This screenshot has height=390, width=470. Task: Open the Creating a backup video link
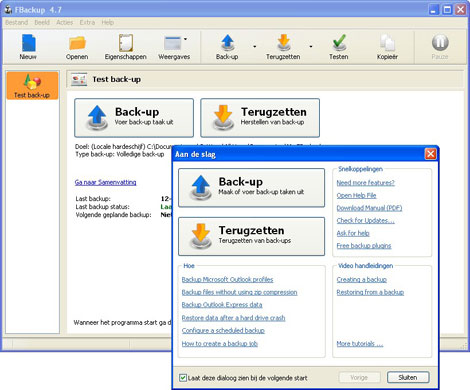coord(362,279)
